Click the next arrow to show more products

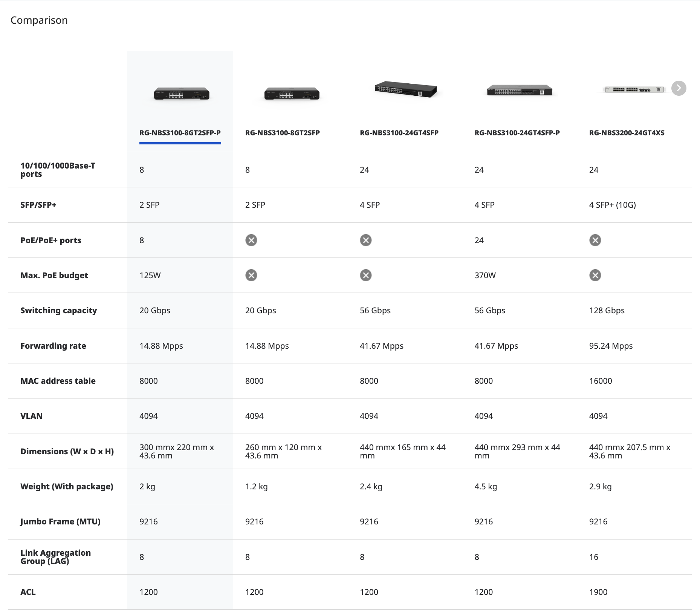[679, 88]
